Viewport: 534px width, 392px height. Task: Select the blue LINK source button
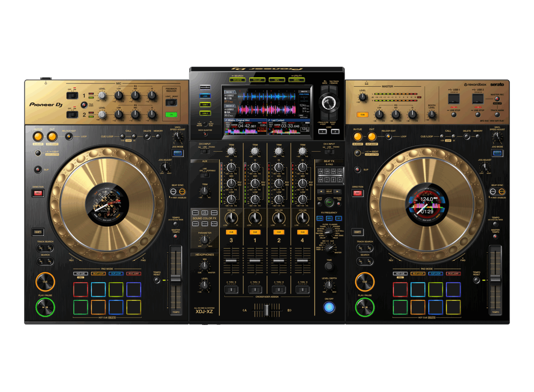[205, 96]
